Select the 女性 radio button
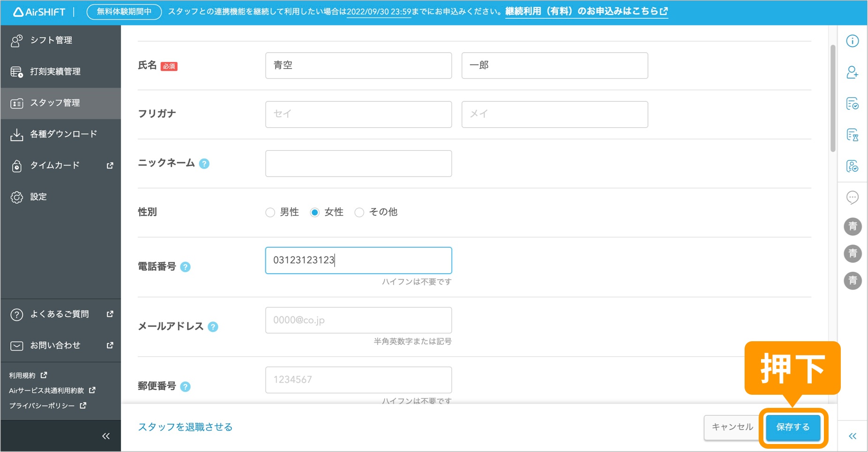Screen dimensions: 868x452 pos(314,212)
